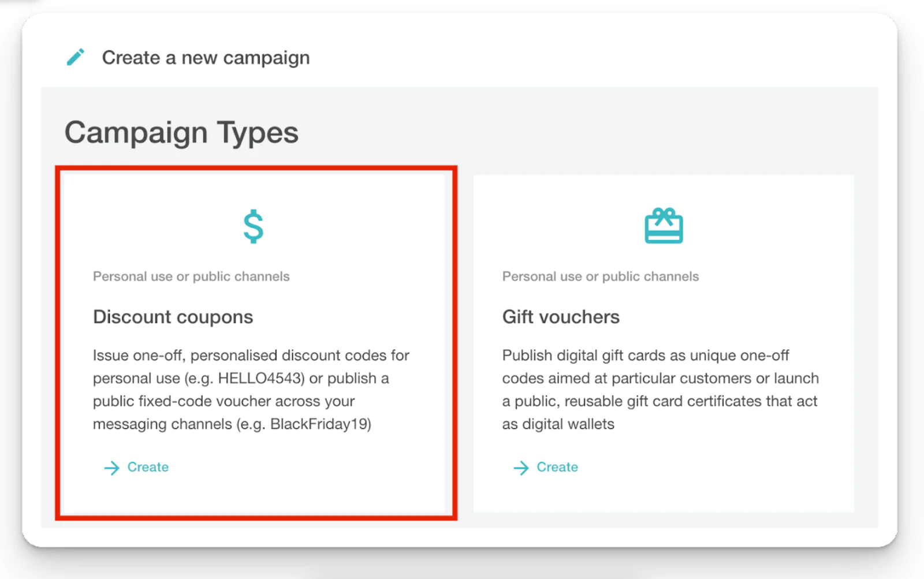The image size is (924, 579).
Task: Click the "BlackFriday19" example code text
Action: [320, 424]
